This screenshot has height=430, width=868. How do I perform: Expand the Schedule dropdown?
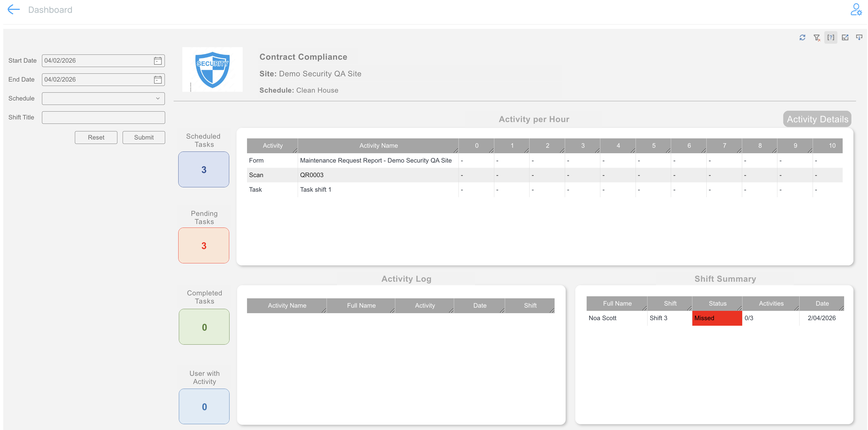(x=103, y=98)
